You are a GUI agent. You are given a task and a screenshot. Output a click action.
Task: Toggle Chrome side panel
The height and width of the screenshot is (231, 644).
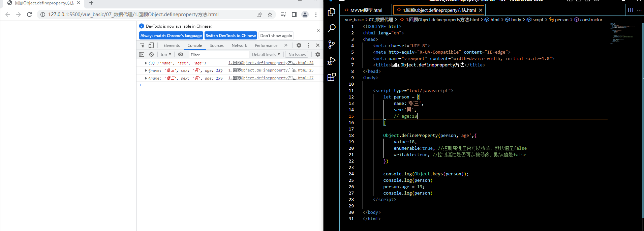pyautogui.click(x=294, y=15)
